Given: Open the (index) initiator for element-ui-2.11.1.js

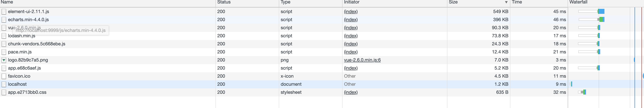Looking at the screenshot, I should (350, 12).
